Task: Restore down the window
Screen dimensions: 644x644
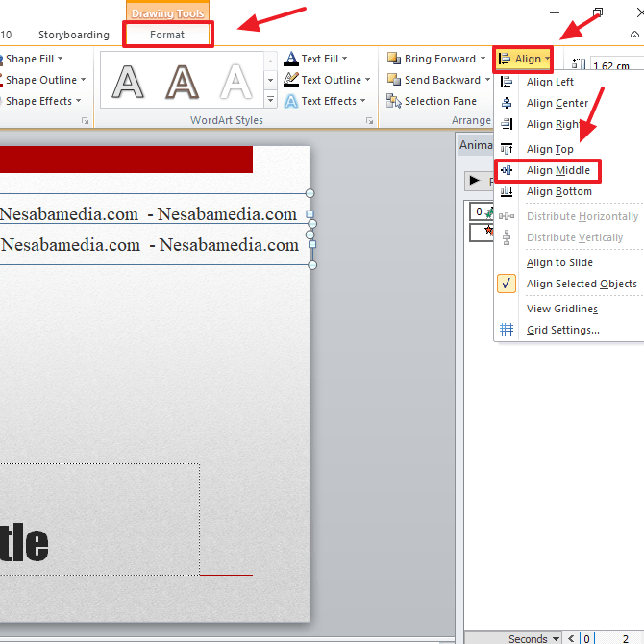Action: (x=598, y=12)
